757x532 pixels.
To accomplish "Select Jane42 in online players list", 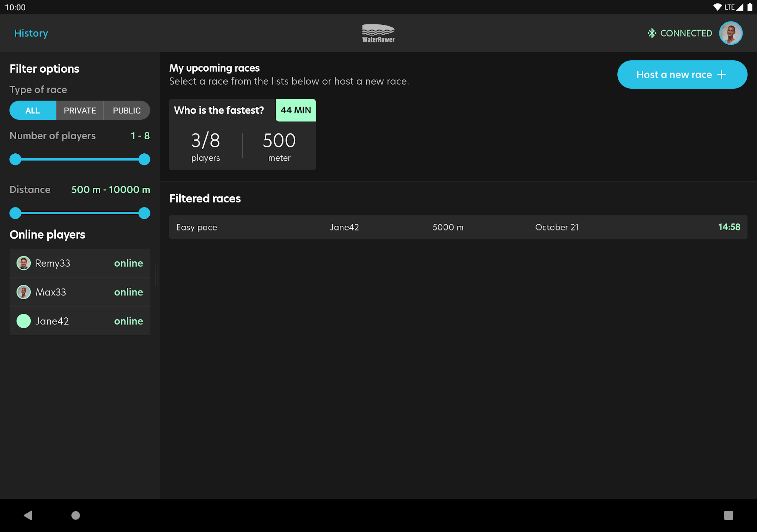I will pyautogui.click(x=80, y=321).
